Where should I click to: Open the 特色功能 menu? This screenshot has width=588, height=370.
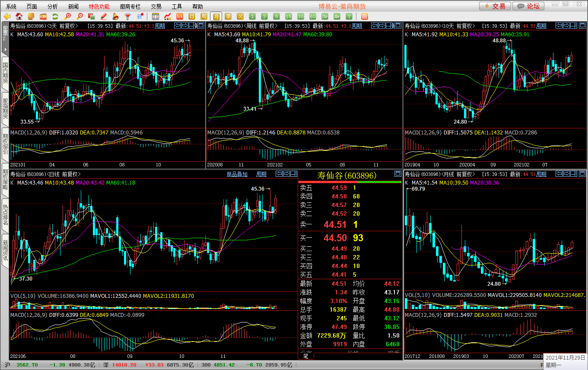point(99,6)
